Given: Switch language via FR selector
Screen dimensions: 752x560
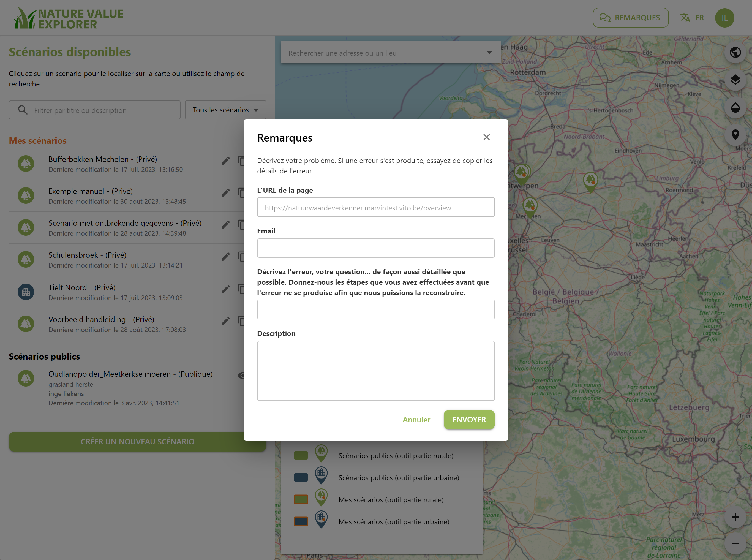Looking at the screenshot, I should 692,18.
